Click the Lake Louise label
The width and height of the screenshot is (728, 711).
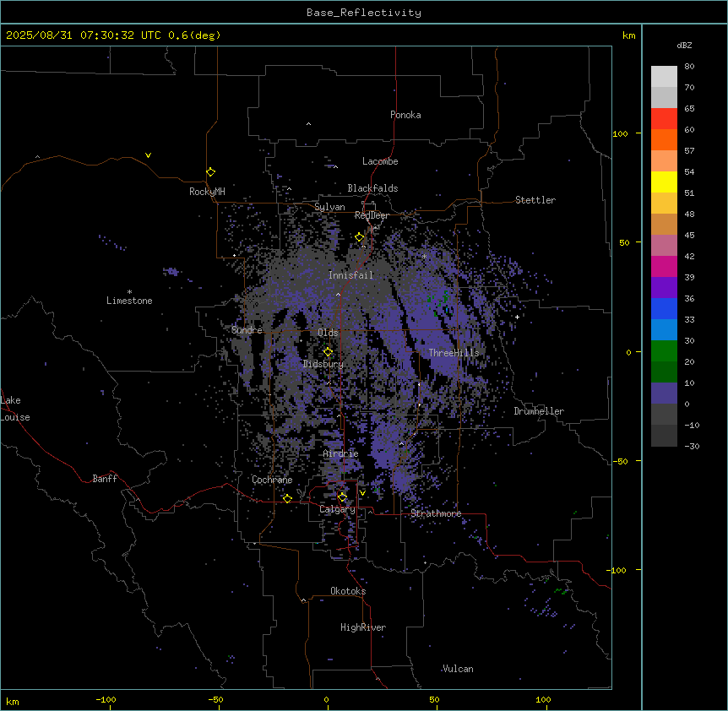15,409
